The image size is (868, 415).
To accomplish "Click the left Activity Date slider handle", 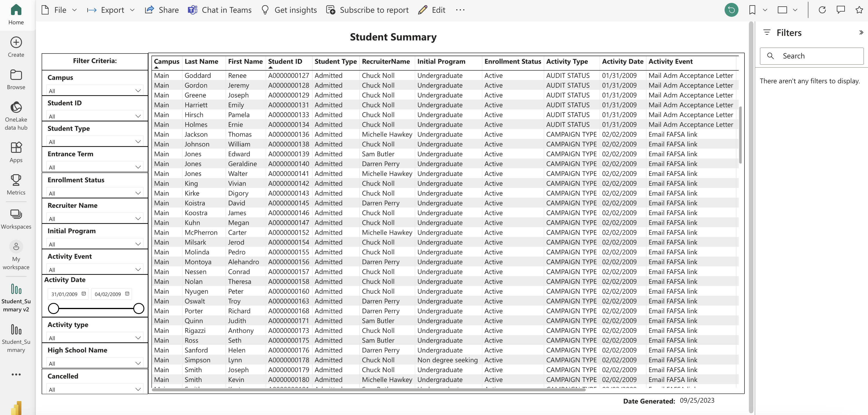I will [x=53, y=308].
